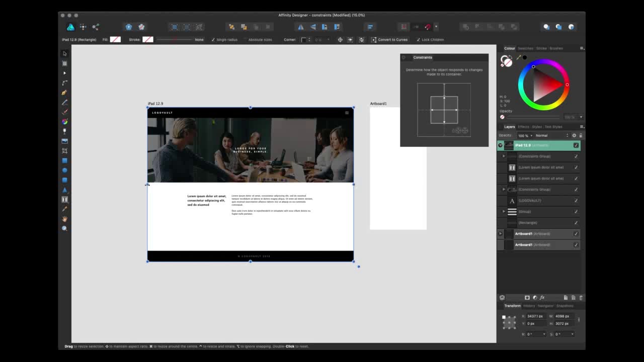The height and width of the screenshot is (362, 644).
Task: Click the Layer Effects fx icon
Action: coord(542,298)
